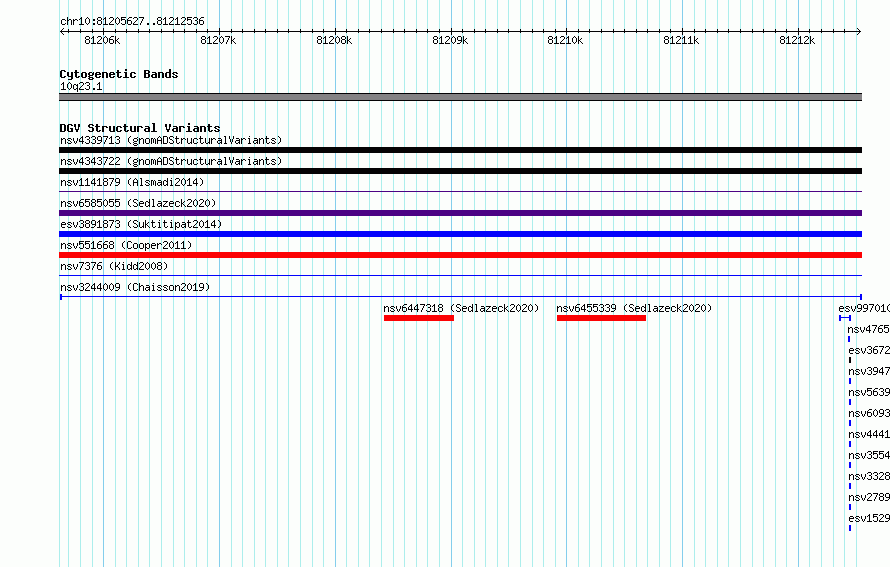Screen dimensions: 890x567
Task: Click the chr10:81205627..81212536 region label
Action: (x=132, y=21)
